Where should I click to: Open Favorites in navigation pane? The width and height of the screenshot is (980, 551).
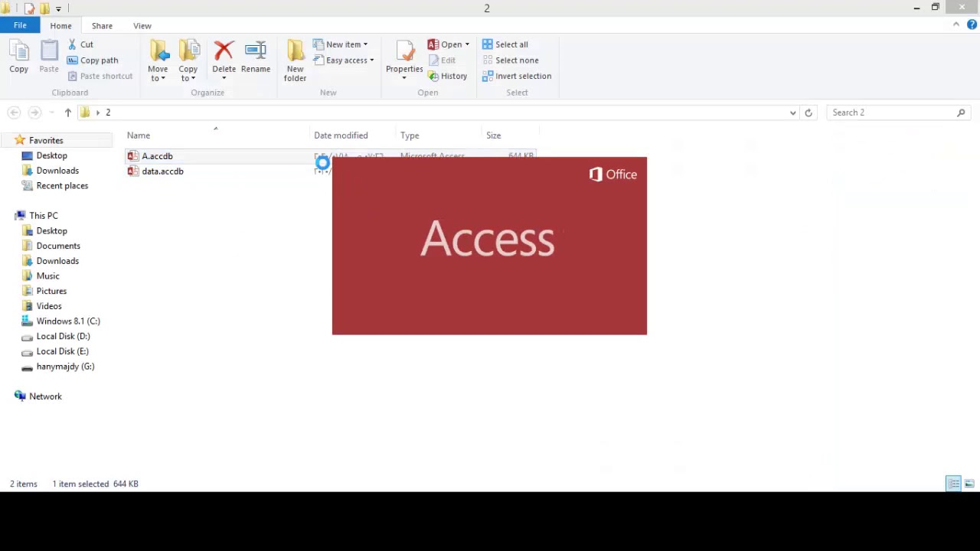tap(46, 140)
